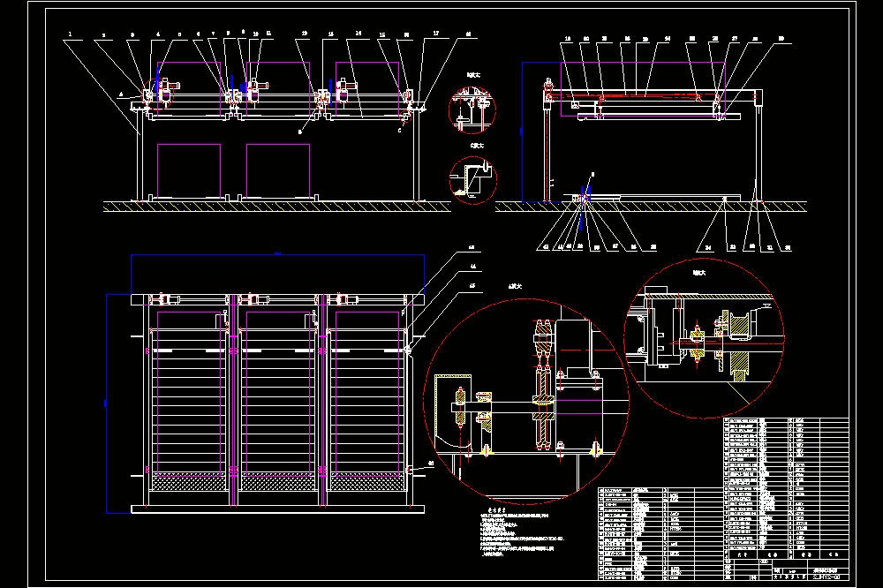Click the yellow hatched ground under front view
The image size is (883, 588).
277,207
